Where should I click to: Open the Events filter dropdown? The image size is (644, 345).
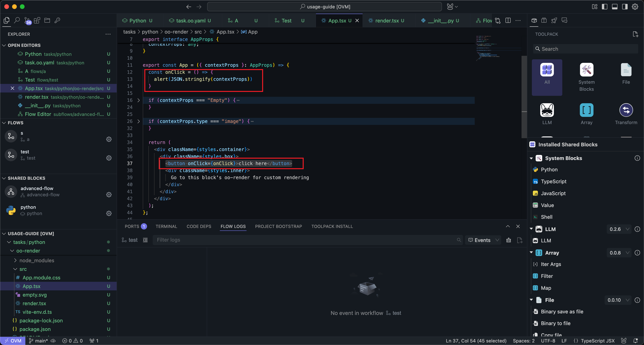[x=483, y=240]
